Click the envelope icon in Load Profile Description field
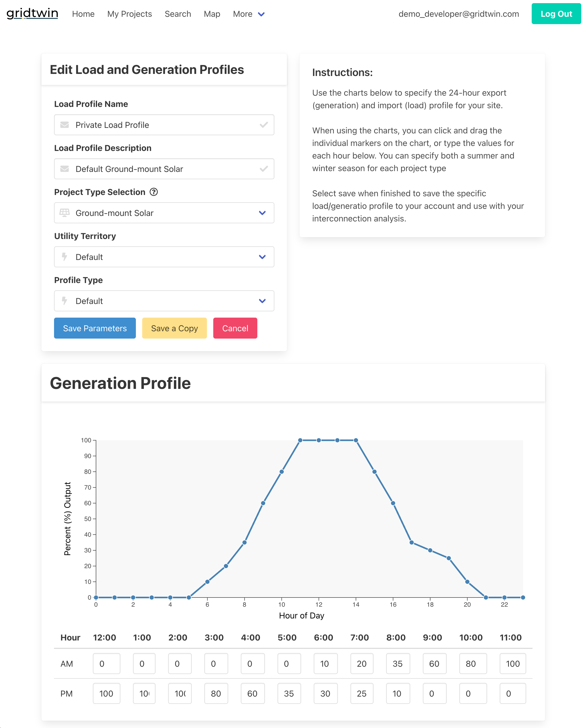 tap(65, 169)
